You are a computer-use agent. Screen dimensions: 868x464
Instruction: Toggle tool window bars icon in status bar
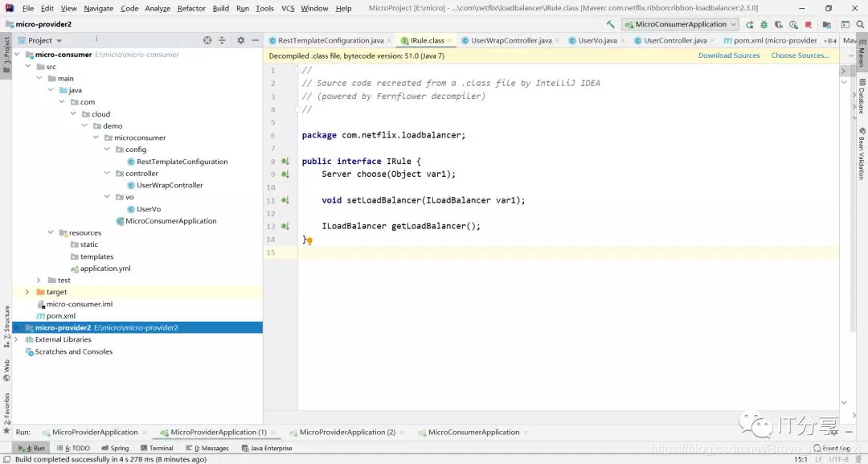[6, 459]
